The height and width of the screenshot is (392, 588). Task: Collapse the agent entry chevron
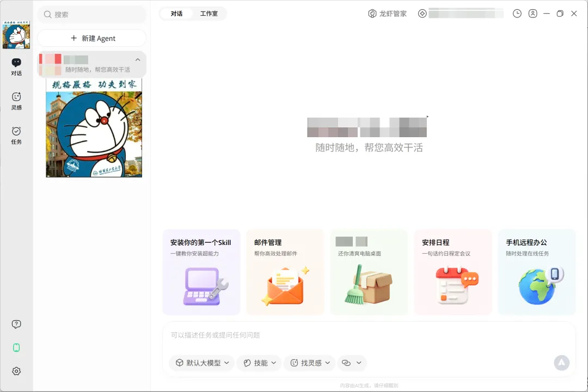click(138, 60)
